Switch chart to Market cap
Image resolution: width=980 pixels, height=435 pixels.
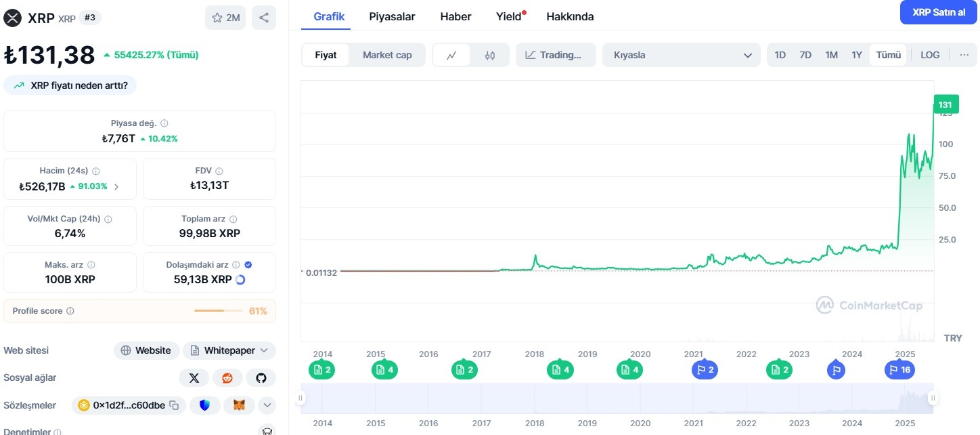(x=387, y=55)
